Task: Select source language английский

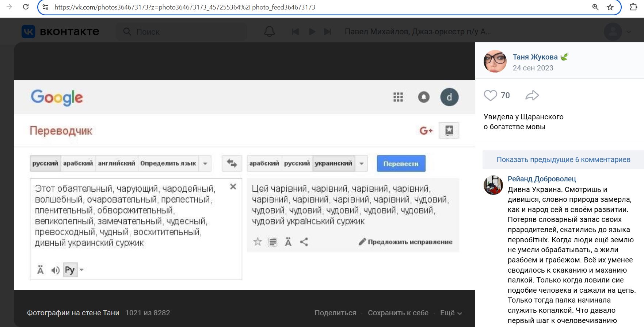Action: coord(117,163)
